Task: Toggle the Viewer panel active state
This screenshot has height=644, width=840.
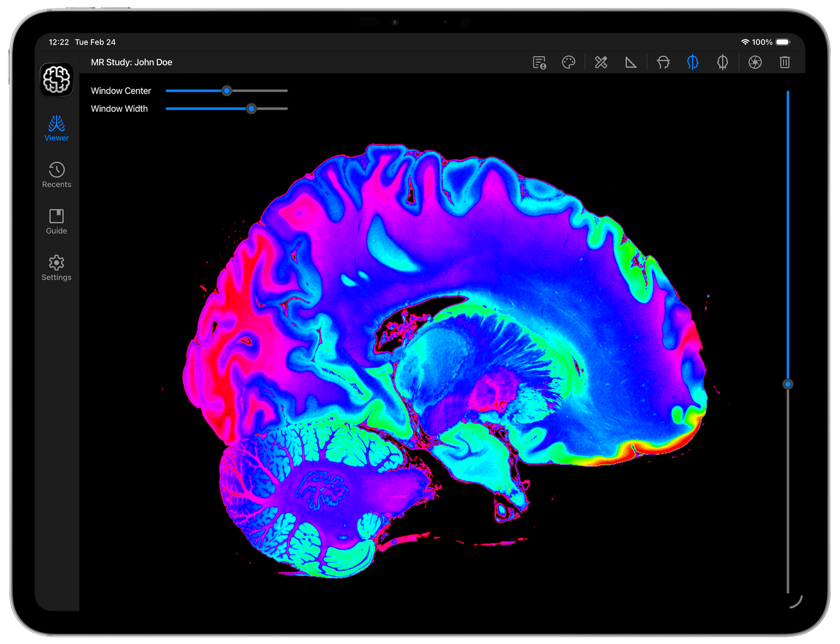Action: (56, 128)
